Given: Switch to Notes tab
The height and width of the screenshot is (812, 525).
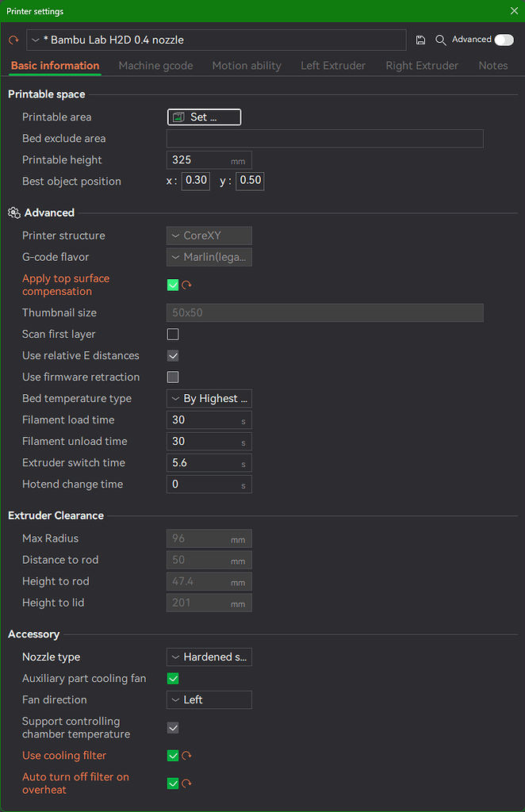Looking at the screenshot, I should [493, 66].
